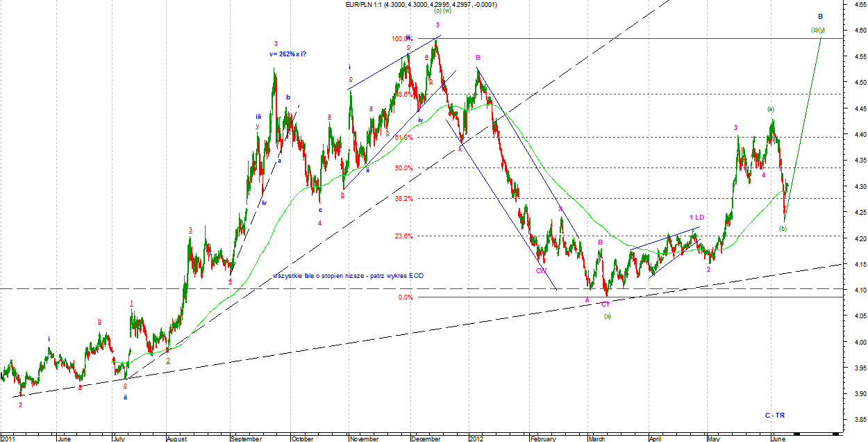Select the 61.8% Fibonacci retracement label
The height and width of the screenshot is (442, 868).
click(x=404, y=138)
